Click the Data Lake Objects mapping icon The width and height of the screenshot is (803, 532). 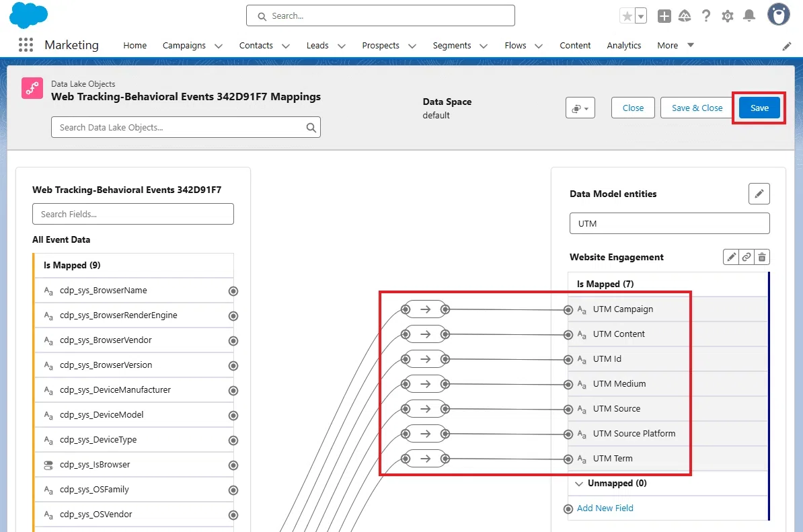pos(32,88)
